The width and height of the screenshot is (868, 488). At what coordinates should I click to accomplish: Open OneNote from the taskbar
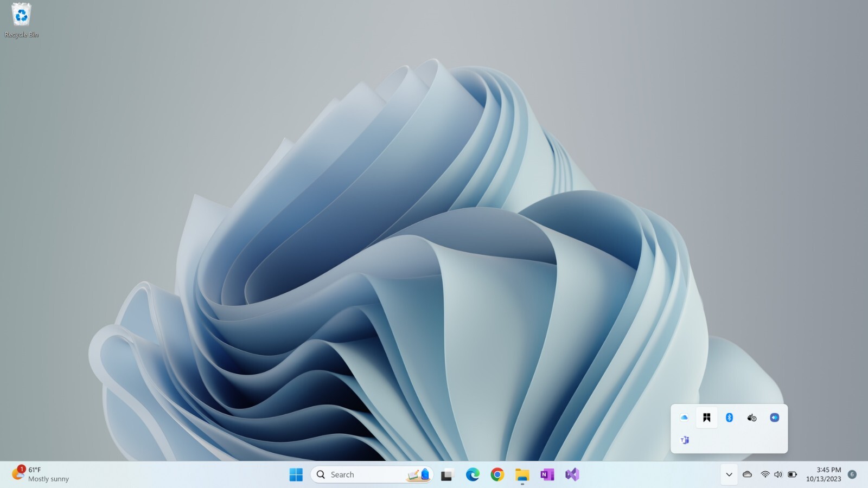547,474
